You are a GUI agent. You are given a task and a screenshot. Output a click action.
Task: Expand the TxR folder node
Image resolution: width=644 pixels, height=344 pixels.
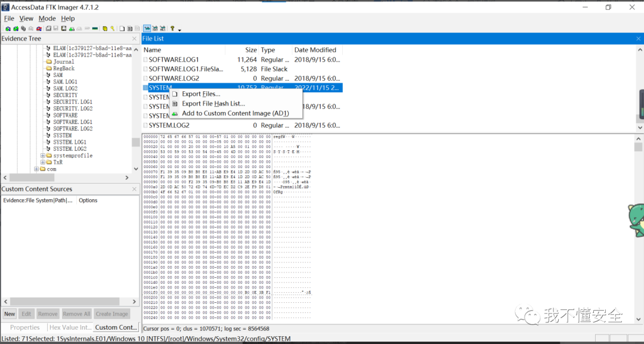43,163
